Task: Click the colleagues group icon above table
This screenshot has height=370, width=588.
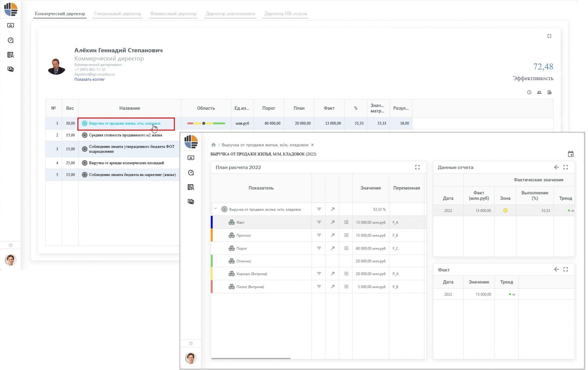Action: click(x=539, y=92)
